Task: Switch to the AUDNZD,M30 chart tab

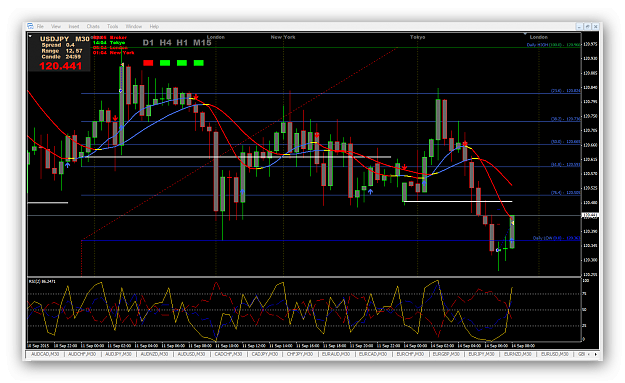Action: tap(154, 354)
